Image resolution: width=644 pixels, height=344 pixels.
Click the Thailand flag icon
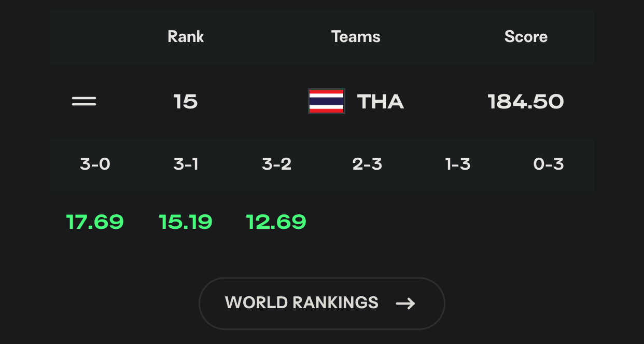click(327, 101)
